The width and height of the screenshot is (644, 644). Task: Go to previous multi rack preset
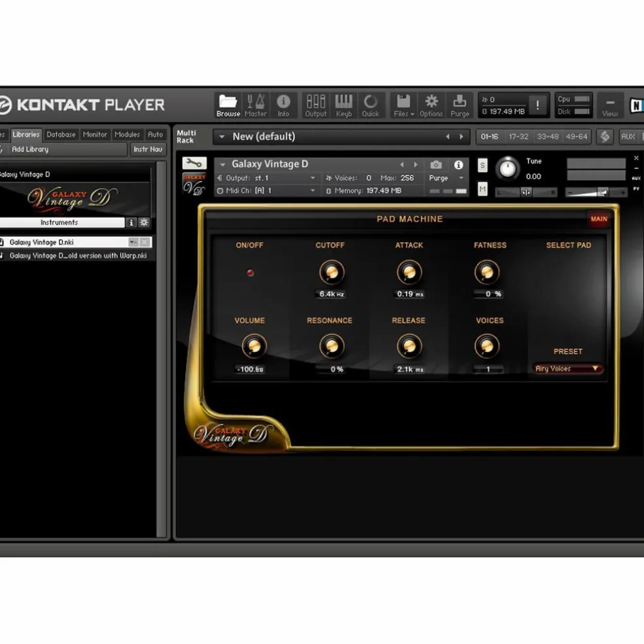(x=448, y=137)
